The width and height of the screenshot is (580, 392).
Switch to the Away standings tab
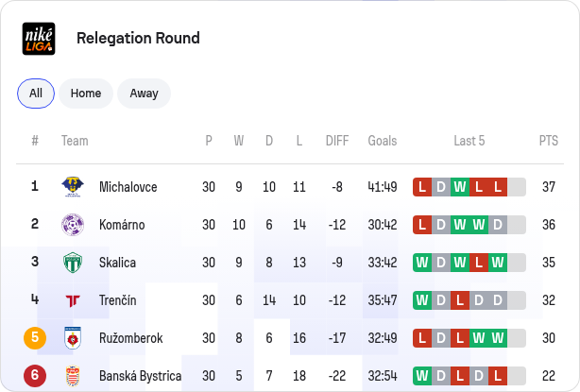pyautogui.click(x=144, y=94)
